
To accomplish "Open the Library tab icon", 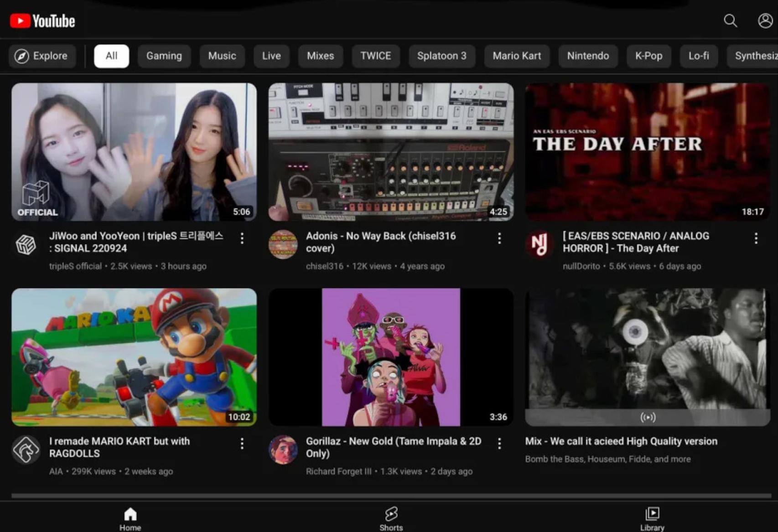I will (652, 514).
